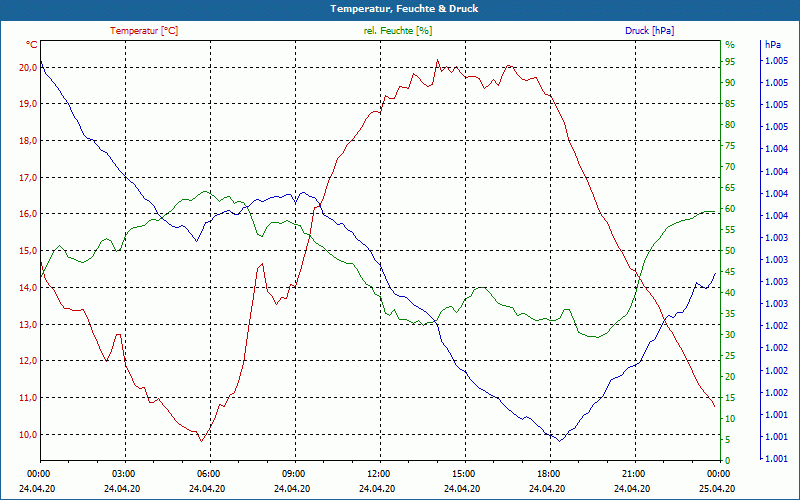The width and height of the screenshot is (800, 500).
Task: Click the 40 tick on the humidity axis
Action: 730,293
